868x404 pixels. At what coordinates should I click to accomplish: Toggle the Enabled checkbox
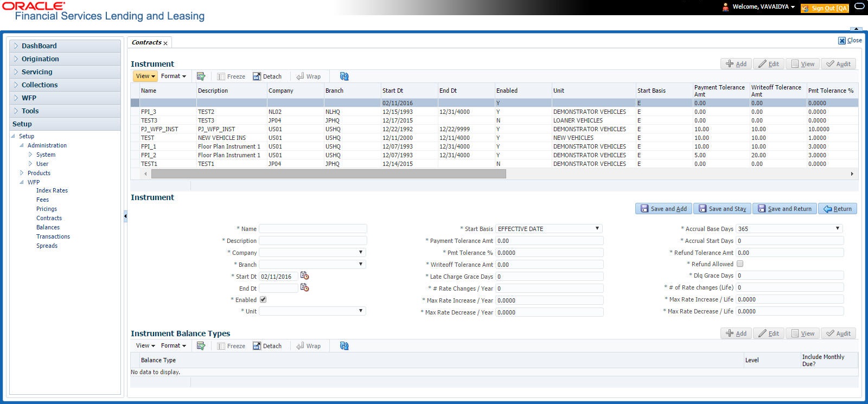(x=263, y=299)
